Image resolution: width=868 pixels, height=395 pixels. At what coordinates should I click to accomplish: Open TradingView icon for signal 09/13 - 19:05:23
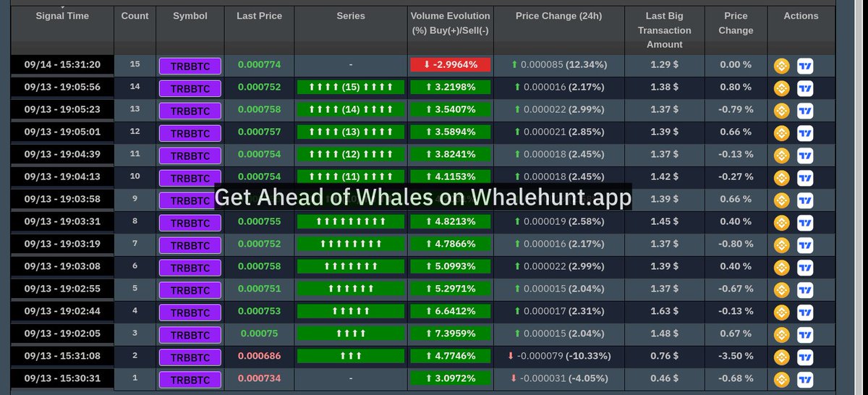pos(805,111)
